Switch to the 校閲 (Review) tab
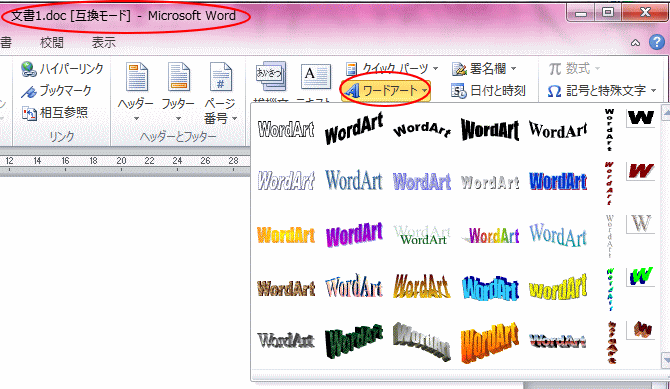 point(52,42)
